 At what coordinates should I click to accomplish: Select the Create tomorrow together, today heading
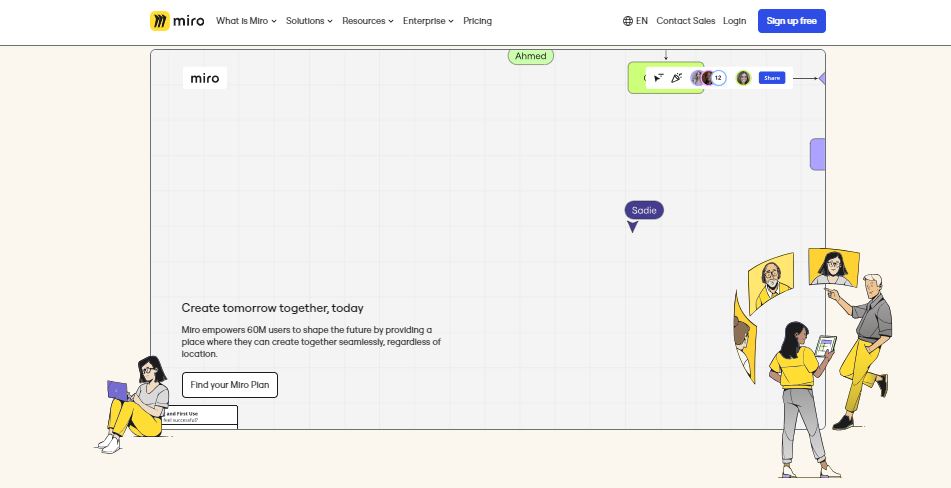[272, 308]
